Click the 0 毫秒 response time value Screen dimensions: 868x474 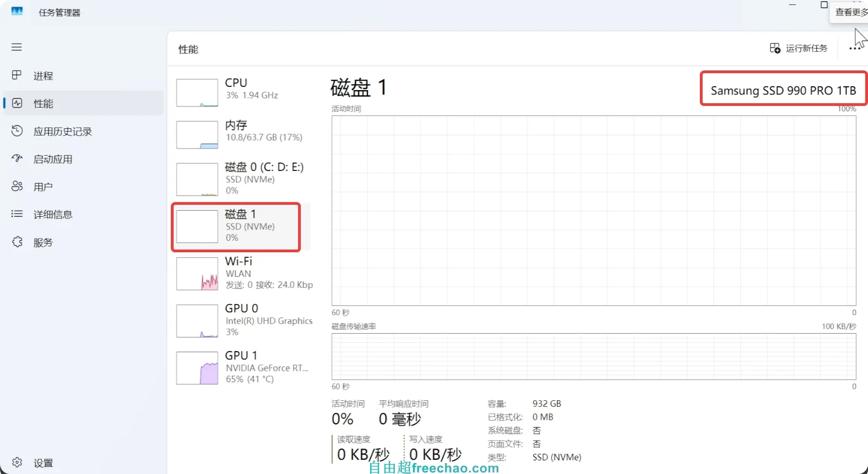click(x=400, y=419)
